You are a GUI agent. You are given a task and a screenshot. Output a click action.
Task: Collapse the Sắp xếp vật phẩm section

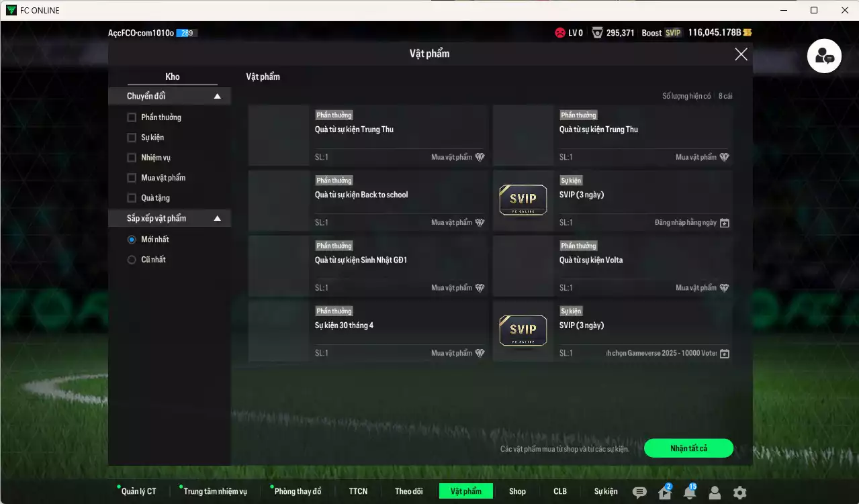pos(217,219)
